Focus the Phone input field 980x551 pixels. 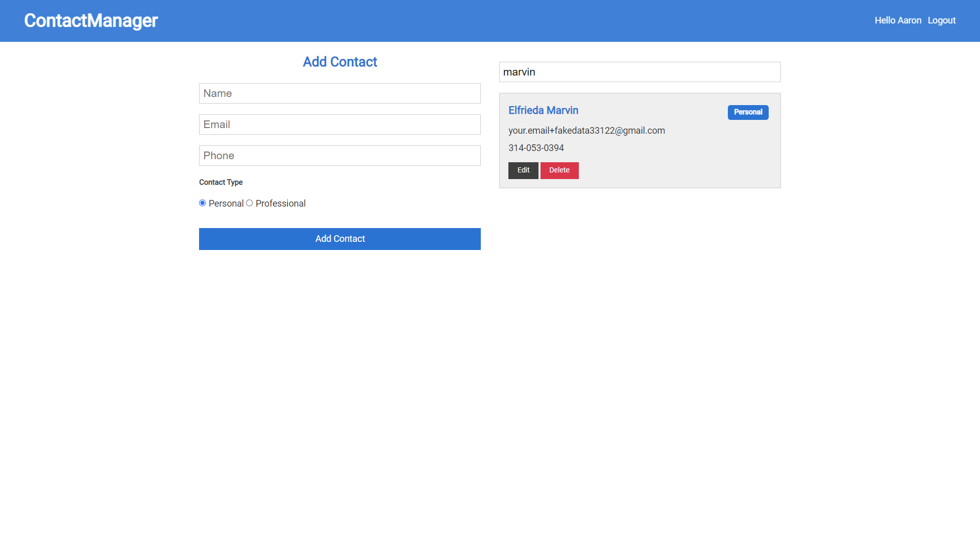(339, 156)
